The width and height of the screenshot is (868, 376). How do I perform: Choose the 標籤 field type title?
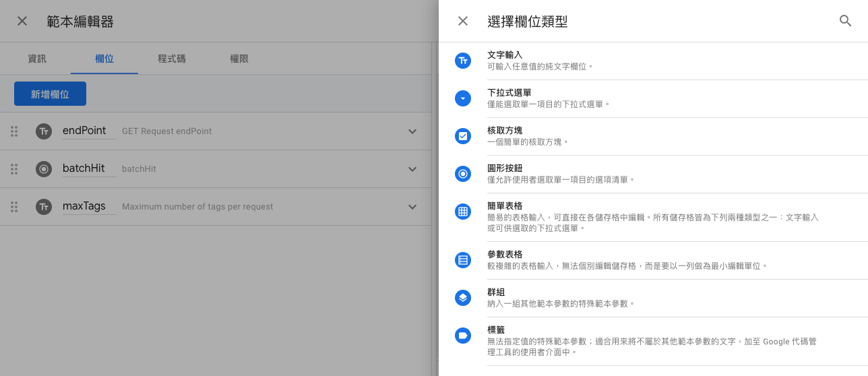click(x=496, y=330)
